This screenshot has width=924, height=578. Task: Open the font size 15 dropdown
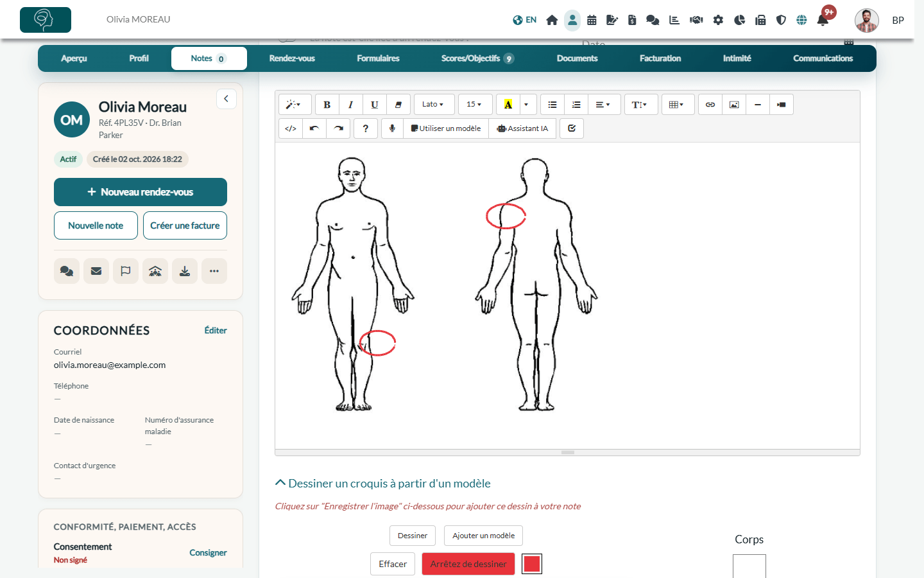pos(475,105)
